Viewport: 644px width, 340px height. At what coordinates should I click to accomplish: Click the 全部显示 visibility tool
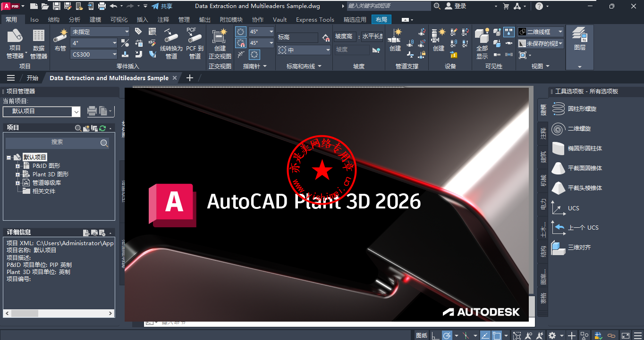point(482,43)
